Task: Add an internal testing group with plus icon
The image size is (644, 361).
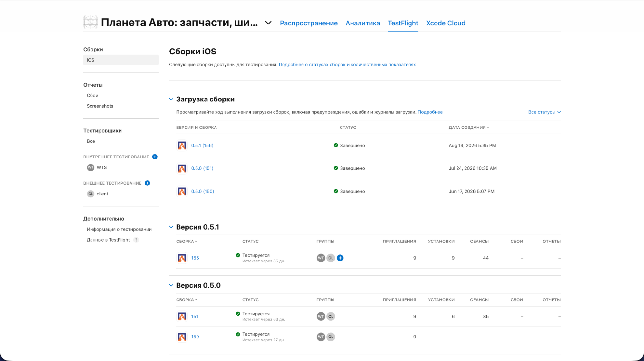Action: (155, 157)
